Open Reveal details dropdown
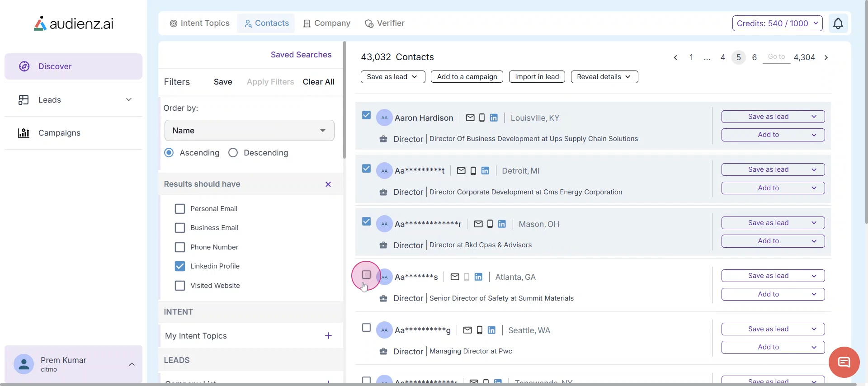This screenshot has height=386, width=868. pyautogui.click(x=604, y=77)
